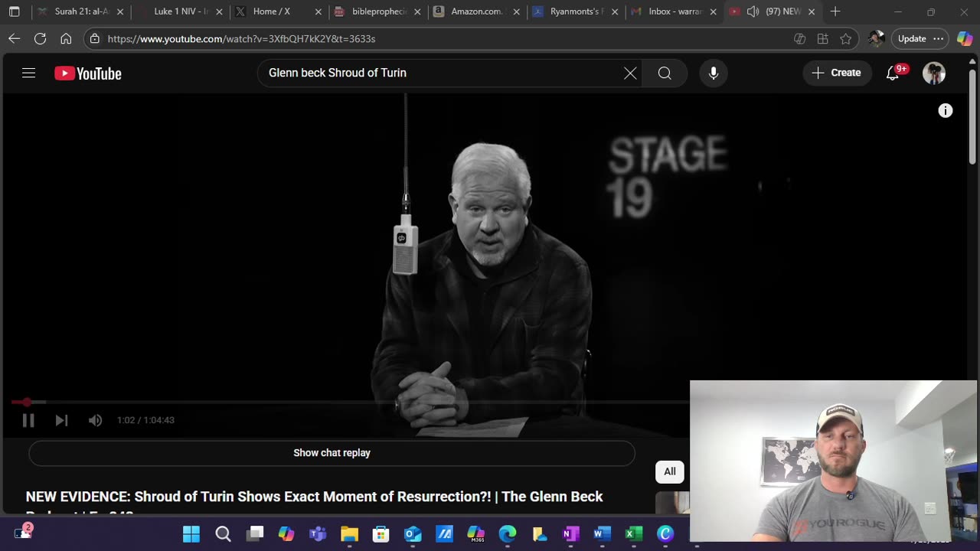Click the YouTube search magnifier button
This screenshot has width=980, height=551.
665,73
